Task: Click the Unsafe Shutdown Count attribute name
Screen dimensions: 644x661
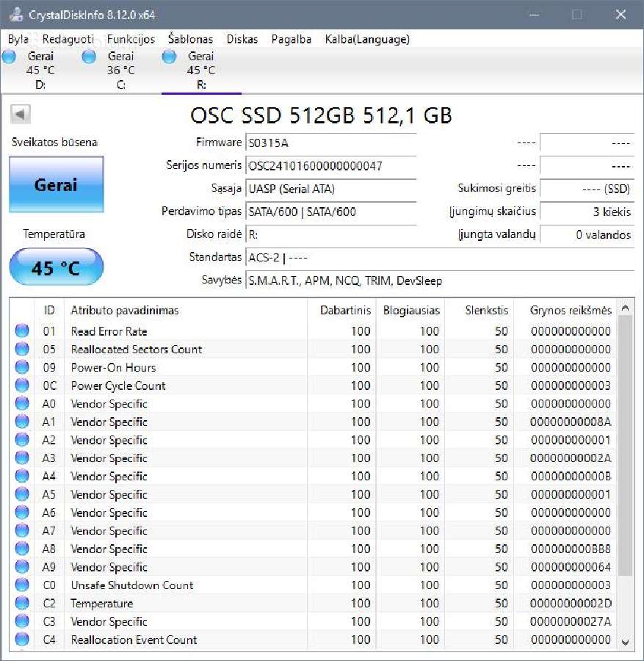Action: click(x=132, y=585)
